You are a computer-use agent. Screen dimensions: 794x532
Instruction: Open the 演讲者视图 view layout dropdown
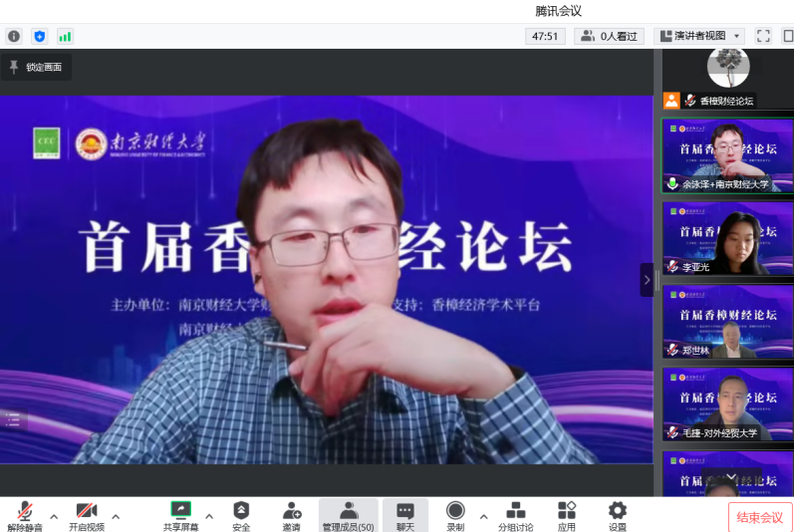pos(699,36)
